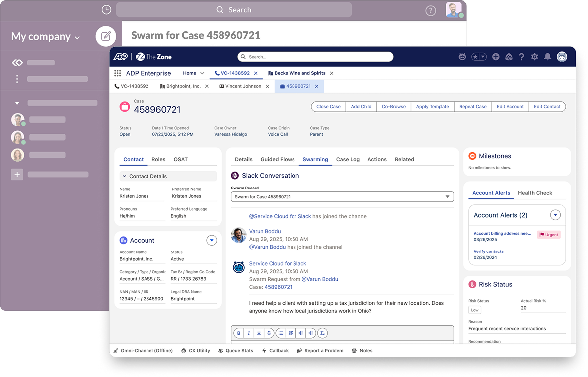Viewport: 588px width, 377px height.
Task: Open the Slack compose new message icon
Action: click(106, 36)
